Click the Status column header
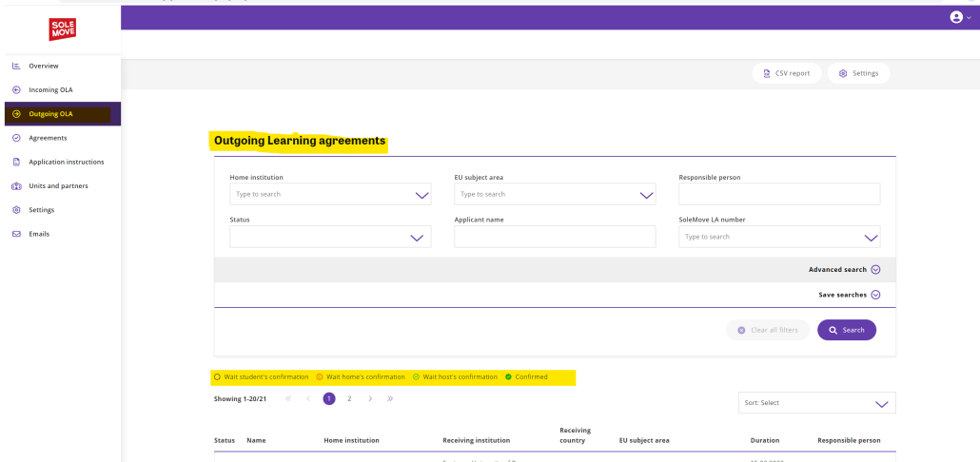Viewport: 980px width, 462px height. click(225, 441)
